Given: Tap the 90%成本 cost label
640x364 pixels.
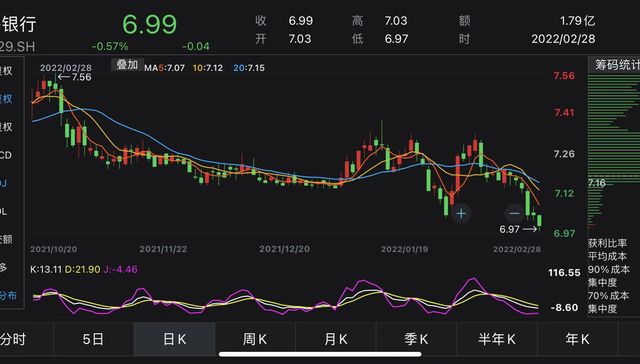Looking at the screenshot, I should tap(609, 270).
